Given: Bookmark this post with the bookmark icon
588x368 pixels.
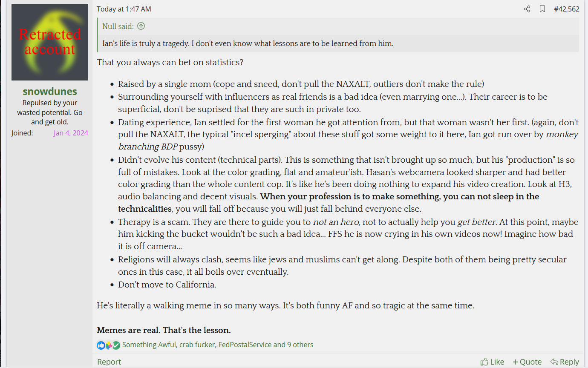Looking at the screenshot, I should tap(542, 9).
